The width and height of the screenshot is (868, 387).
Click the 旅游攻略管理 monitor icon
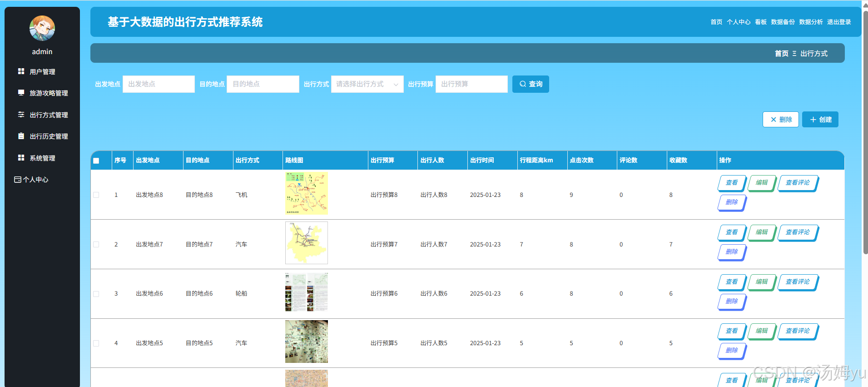point(21,93)
